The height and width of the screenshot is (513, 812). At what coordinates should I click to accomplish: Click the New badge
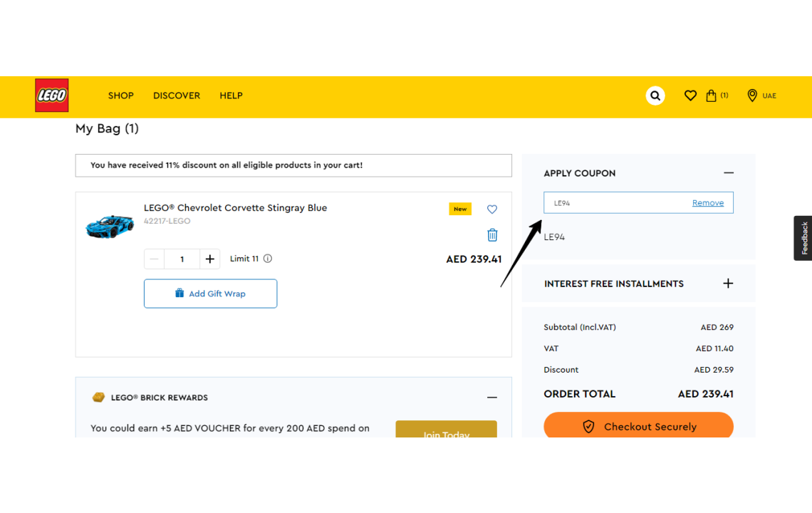pos(460,209)
